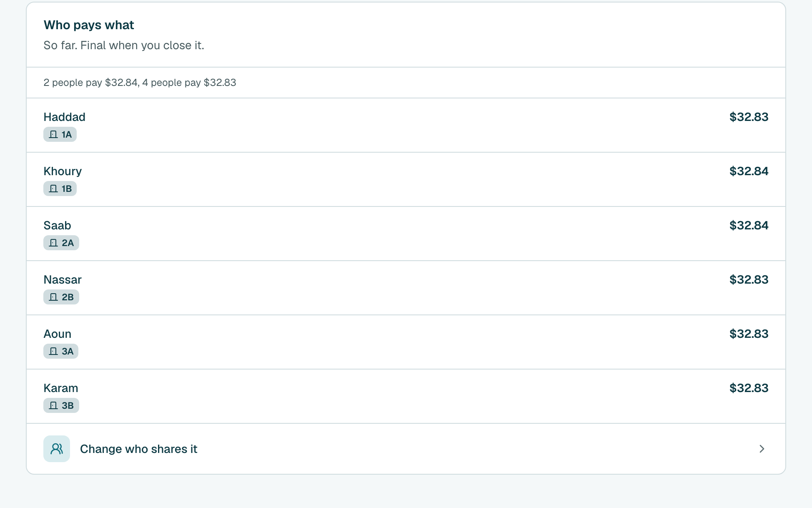
Task: Select the name Khoury
Action: click(63, 171)
